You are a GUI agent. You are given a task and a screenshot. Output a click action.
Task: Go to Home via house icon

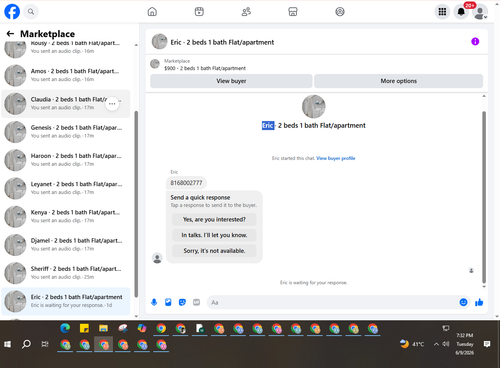[152, 12]
